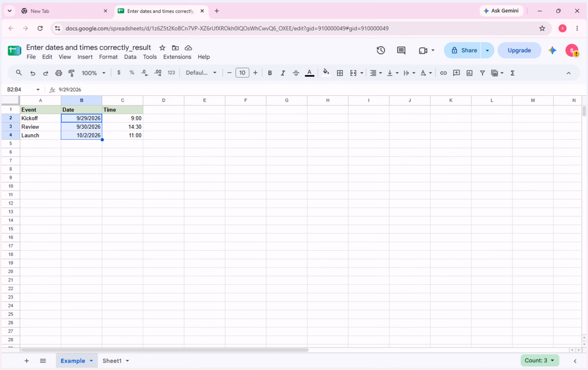588x370 pixels.
Task: Open the Extensions menu
Action: click(177, 57)
